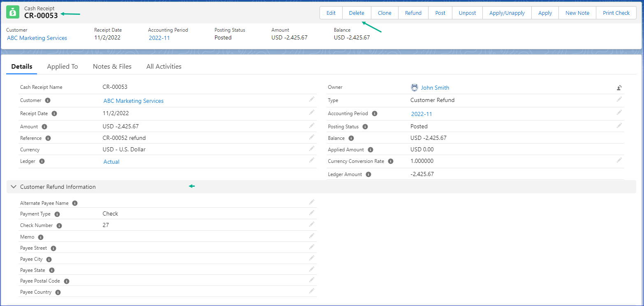Click the Post button
This screenshot has height=306, width=644.
pos(440,13)
